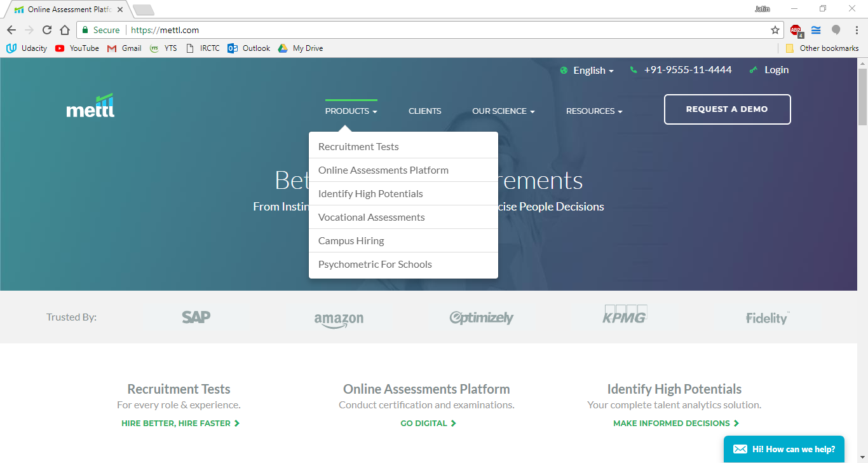Open the Udacity bookmark
Screen dimensions: 868x463
27,48
